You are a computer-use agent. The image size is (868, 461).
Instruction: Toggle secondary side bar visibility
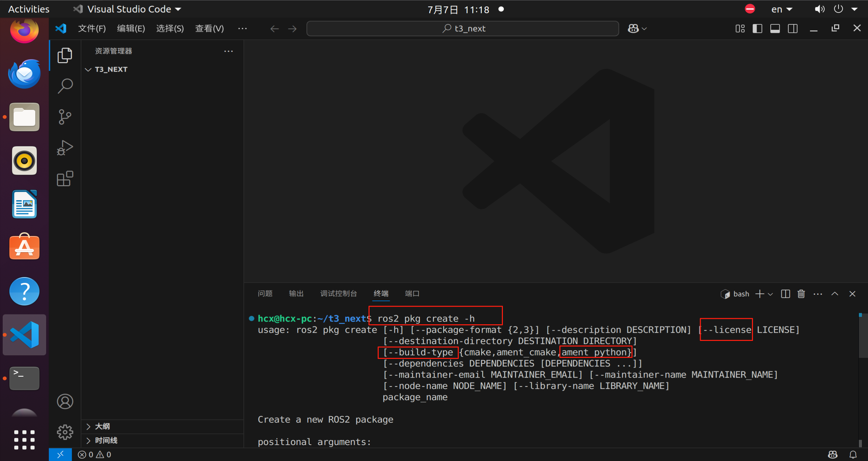(793, 29)
